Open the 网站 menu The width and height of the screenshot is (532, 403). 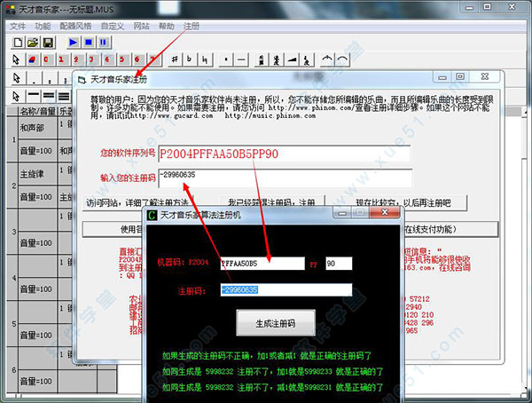click(x=141, y=26)
